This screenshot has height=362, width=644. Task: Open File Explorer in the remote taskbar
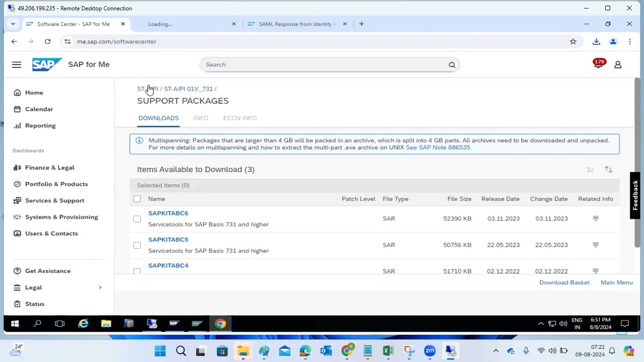(x=106, y=324)
